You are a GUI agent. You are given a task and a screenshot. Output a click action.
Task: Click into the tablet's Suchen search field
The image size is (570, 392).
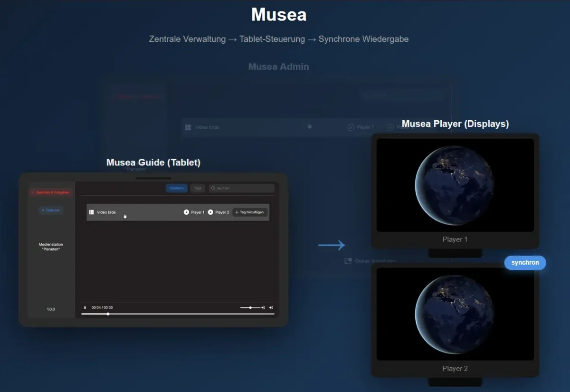tap(242, 188)
